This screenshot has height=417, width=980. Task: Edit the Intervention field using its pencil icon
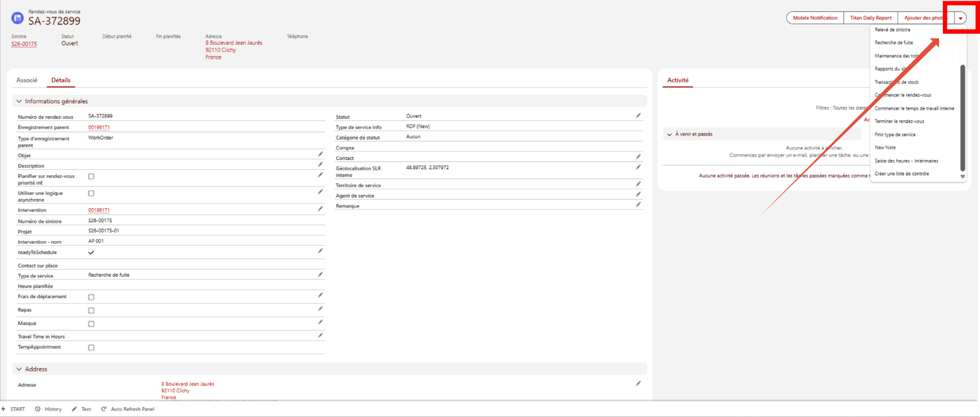click(x=320, y=208)
